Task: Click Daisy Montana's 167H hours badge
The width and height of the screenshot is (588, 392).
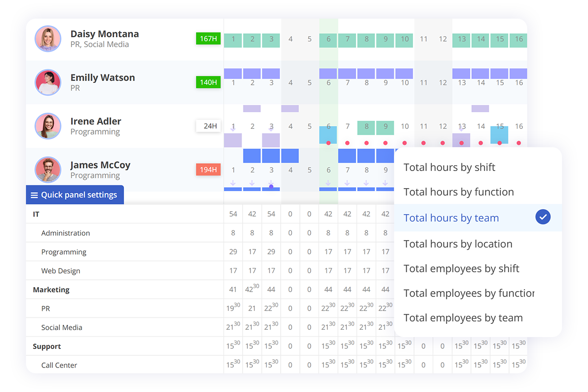Action: point(208,39)
